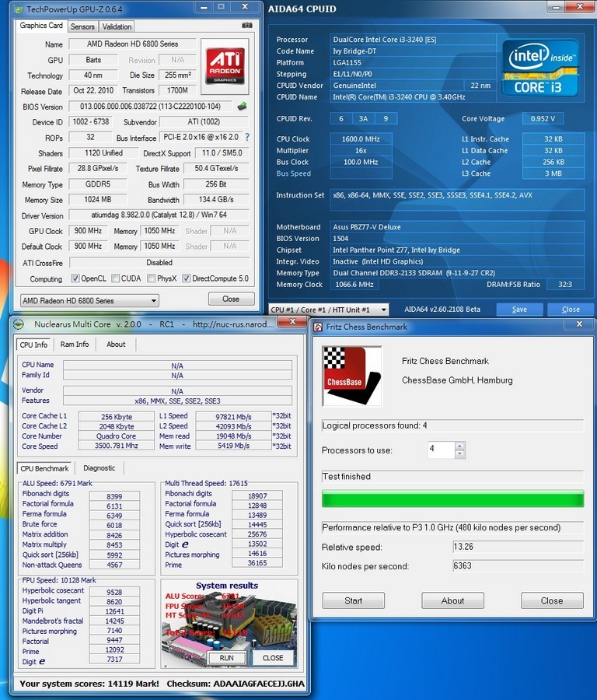This screenshot has height=700, width=597.
Task: Click the BIOS save chip icon in GPU-Z
Action: click(x=242, y=107)
